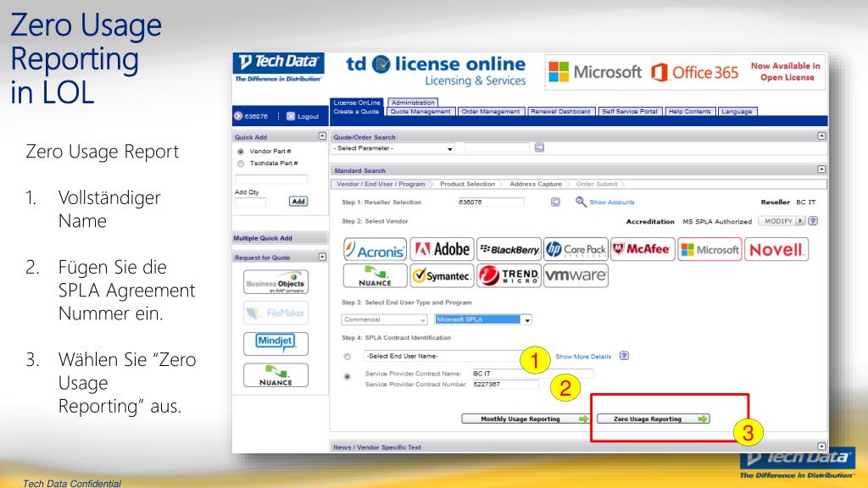This screenshot has height=488, width=868.
Task: Open the Renewal Dashboard menu
Action: pos(561,112)
